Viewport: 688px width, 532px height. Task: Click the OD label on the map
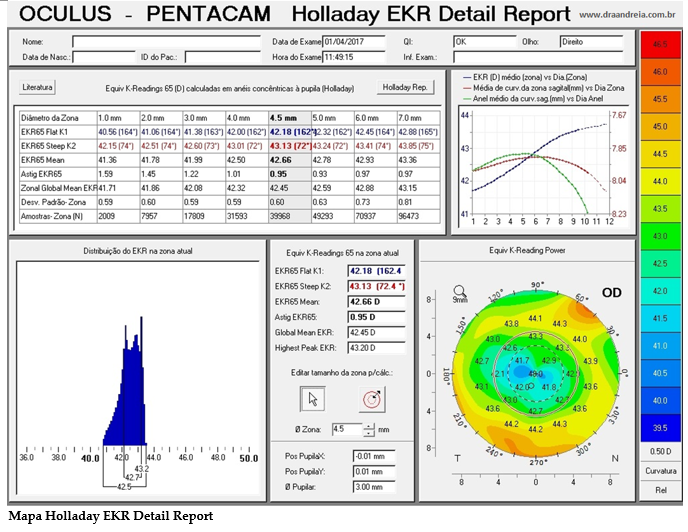611,293
